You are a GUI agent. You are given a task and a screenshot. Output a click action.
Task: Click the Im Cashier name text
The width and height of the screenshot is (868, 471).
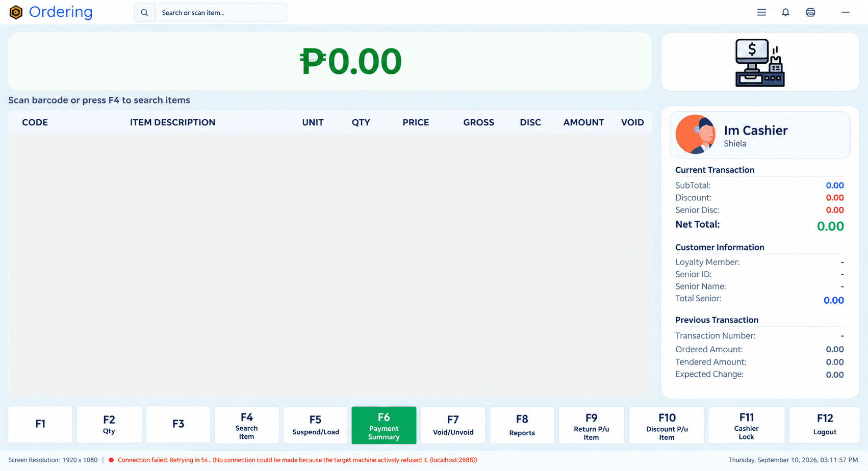pos(756,130)
